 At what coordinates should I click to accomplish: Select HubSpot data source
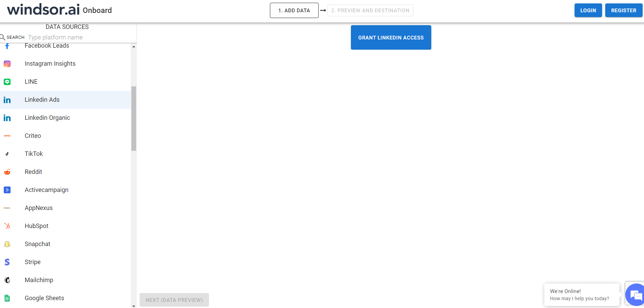(x=65, y=226)
